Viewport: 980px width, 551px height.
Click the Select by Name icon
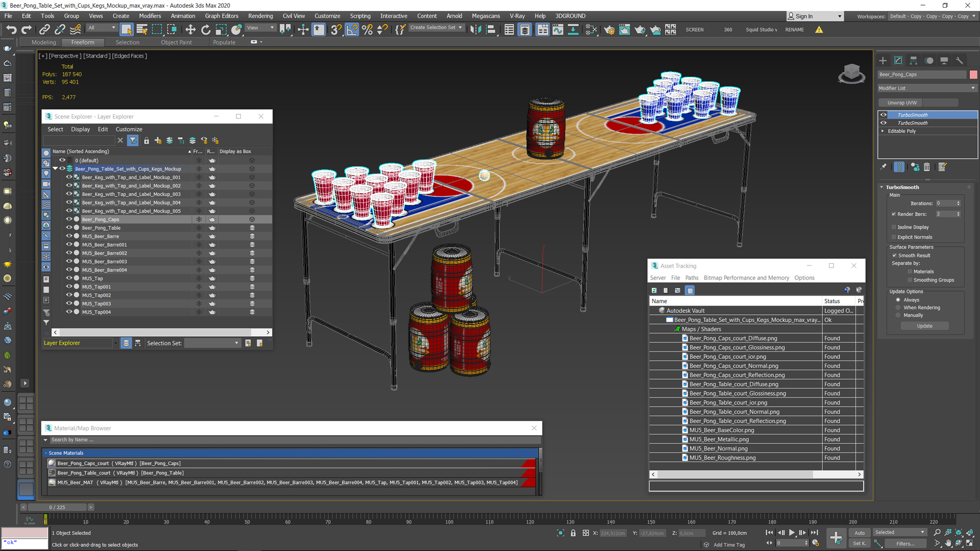(141, 29)
